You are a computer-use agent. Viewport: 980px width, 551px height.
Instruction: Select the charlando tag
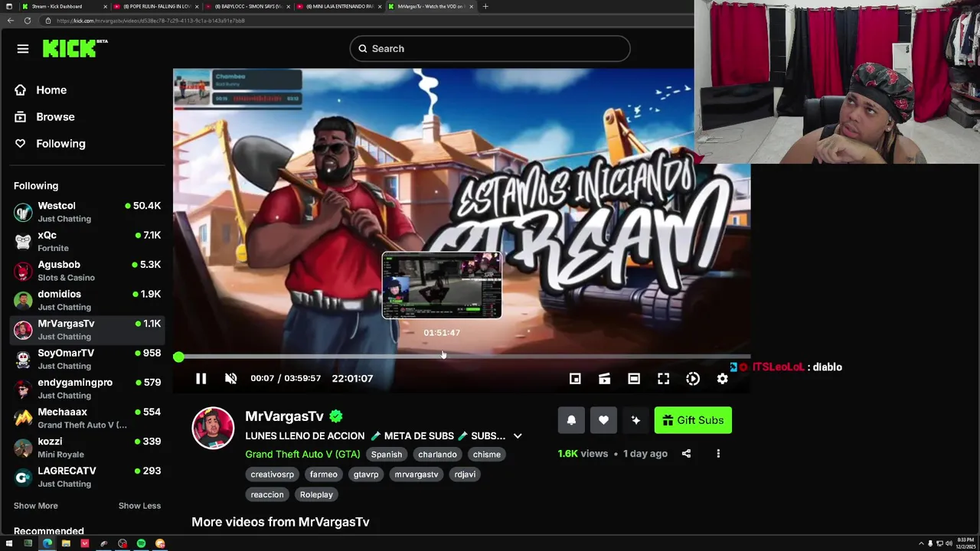pyautogui.click(x=437, y=455)
